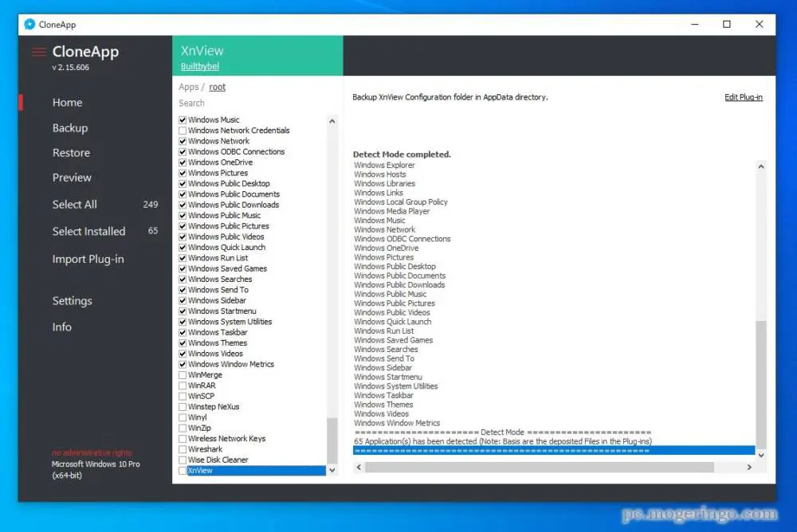Check the XnView checkbox
This screenshot has height=532, width=797.
[x=183, y=471]
